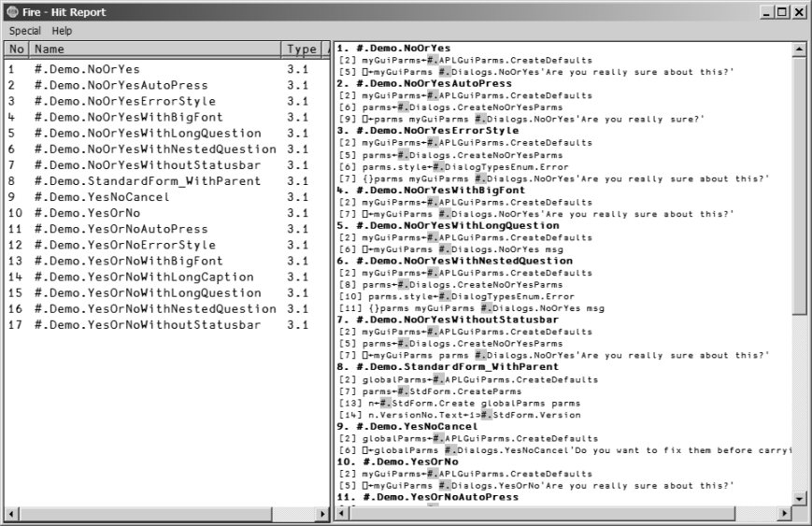Click the report pane's horizontal scrollbar thumb
Image resolution: width=812 pixels, height=526 pixels.
(x=542, y=513)
